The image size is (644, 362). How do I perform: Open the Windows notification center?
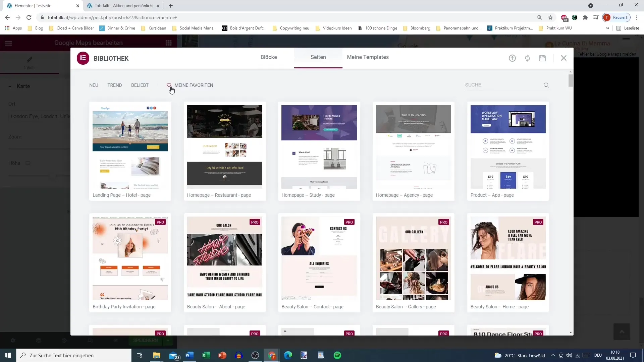(633, 355)
